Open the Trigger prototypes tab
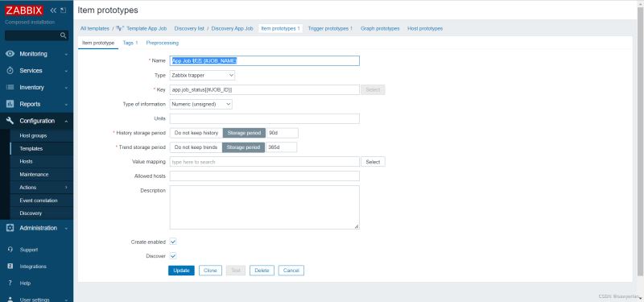Image resolution: width=644 pixels, height=302 pixels. pyautogui.click(x=330, y=28)
